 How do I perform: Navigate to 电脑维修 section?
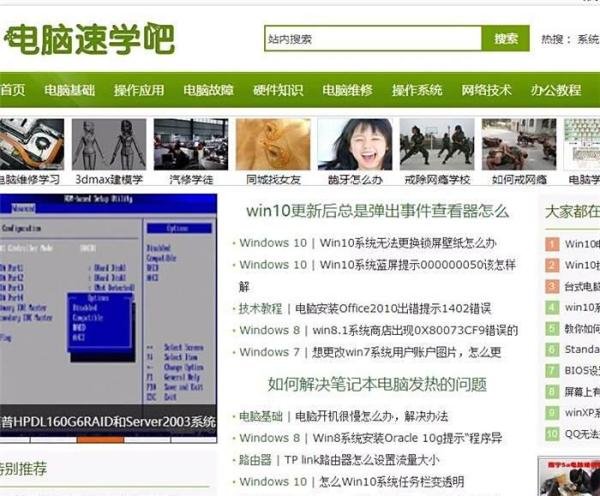(x=347, y=90)
